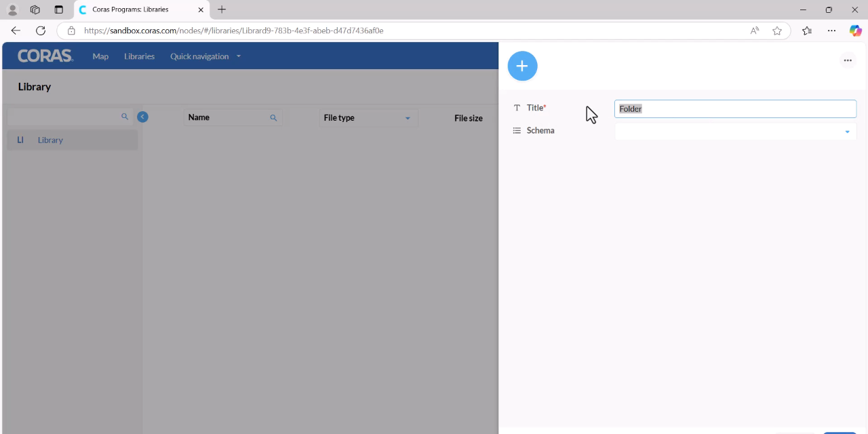Open browser Settings and more menu
868x434 pixels.
pos(831,31)
